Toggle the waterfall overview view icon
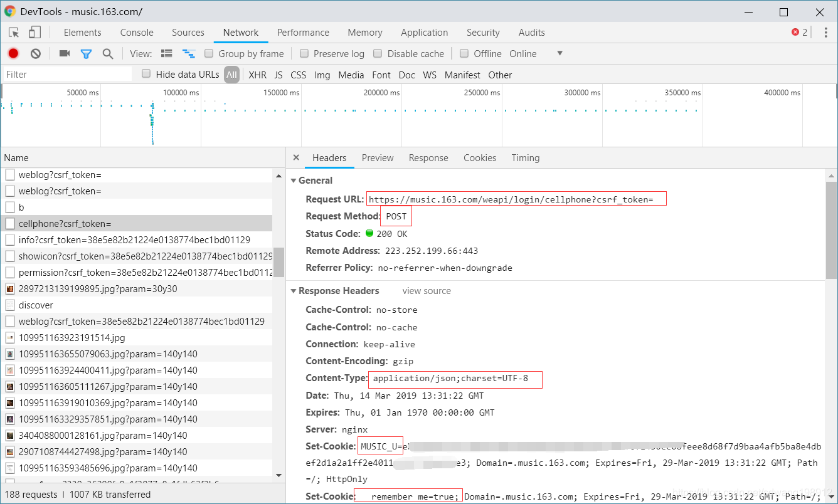838x504 pixels. (x=188, y=54)
